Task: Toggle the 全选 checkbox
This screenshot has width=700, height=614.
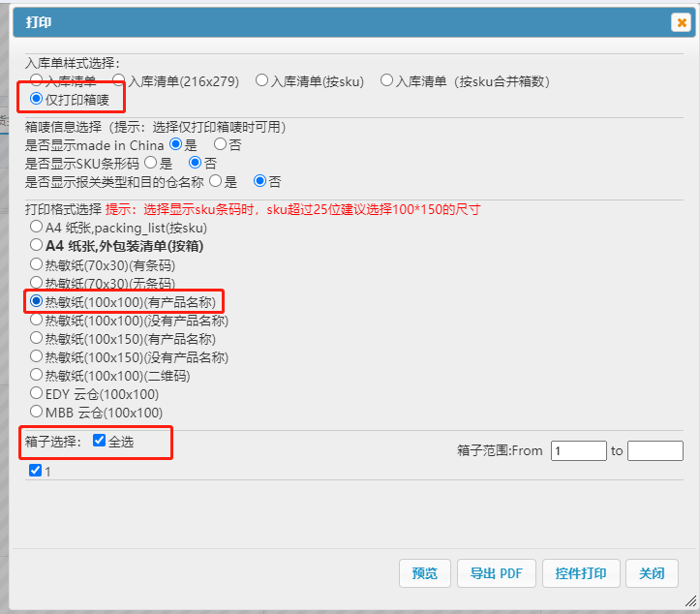Action: pos(99,441)
